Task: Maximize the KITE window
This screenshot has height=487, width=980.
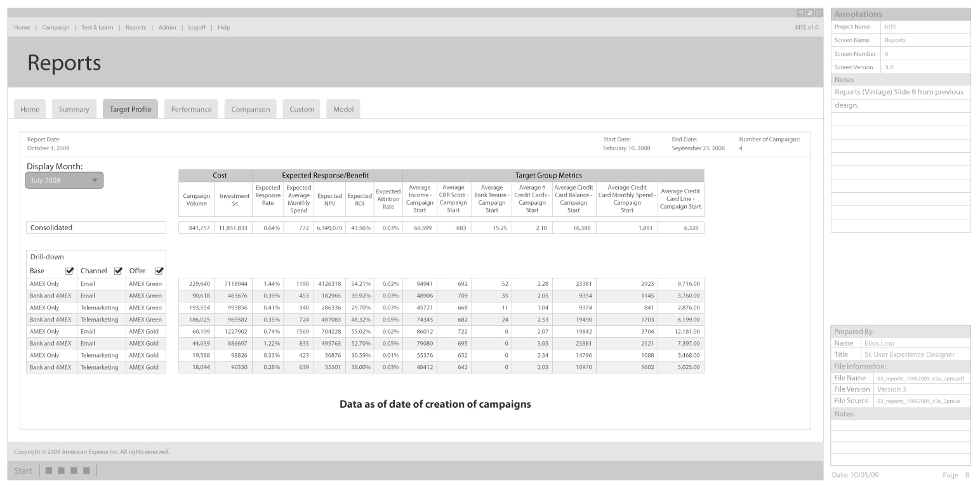Action: point(810,13)
